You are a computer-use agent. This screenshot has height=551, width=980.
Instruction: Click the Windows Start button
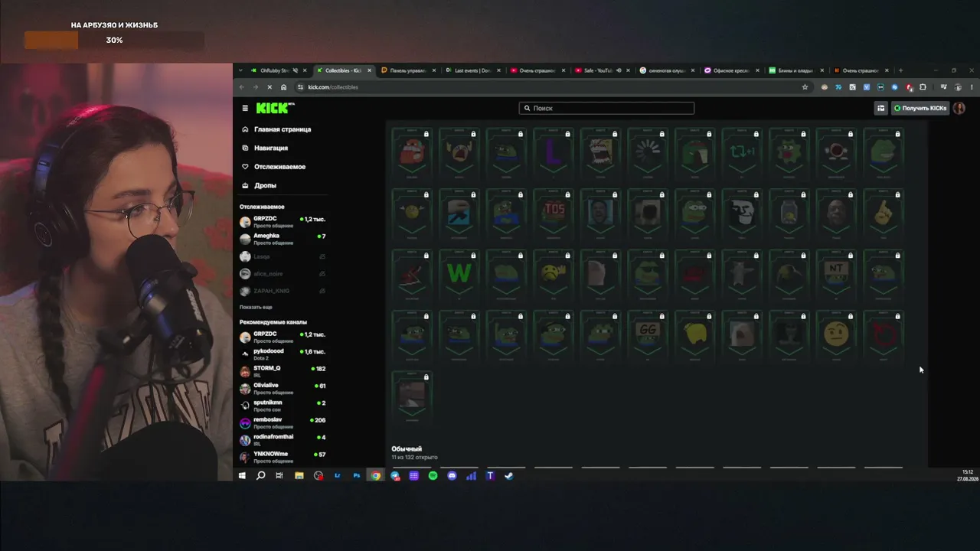242,475
